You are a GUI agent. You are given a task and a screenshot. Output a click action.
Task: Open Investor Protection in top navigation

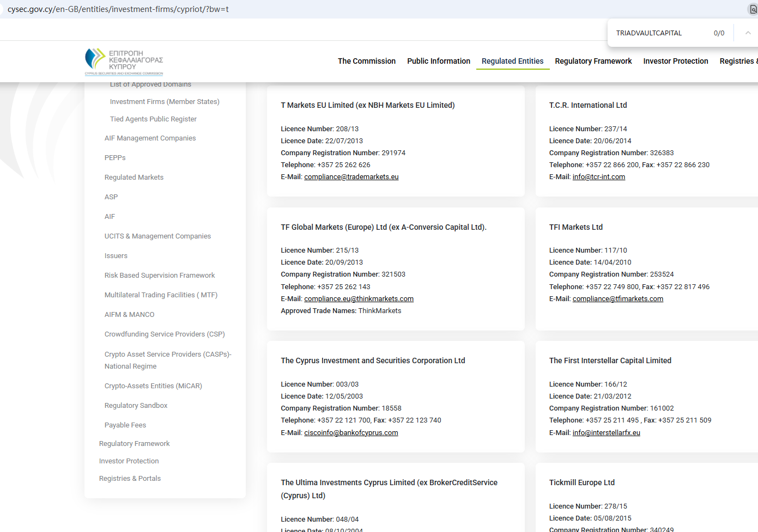tap(675, 61)
